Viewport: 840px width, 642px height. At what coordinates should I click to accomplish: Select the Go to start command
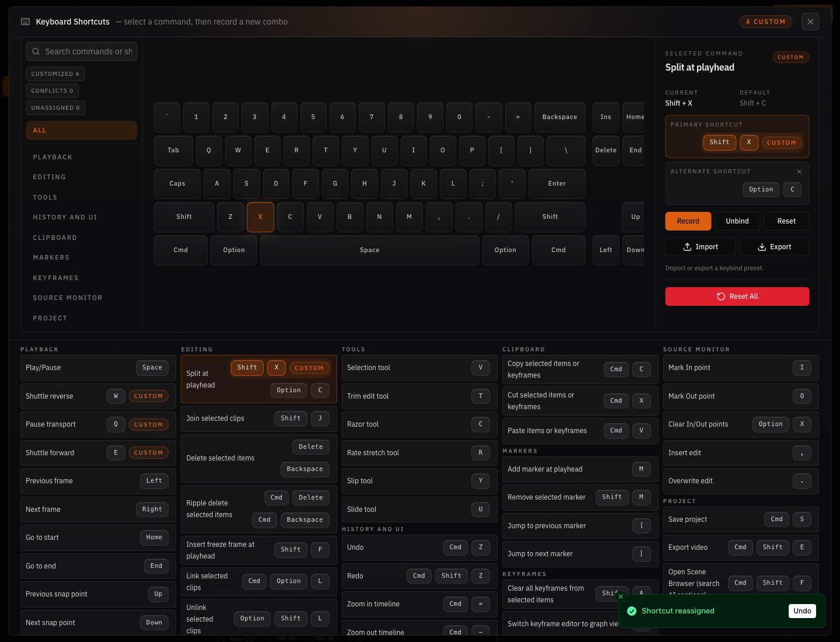[98, 538]
